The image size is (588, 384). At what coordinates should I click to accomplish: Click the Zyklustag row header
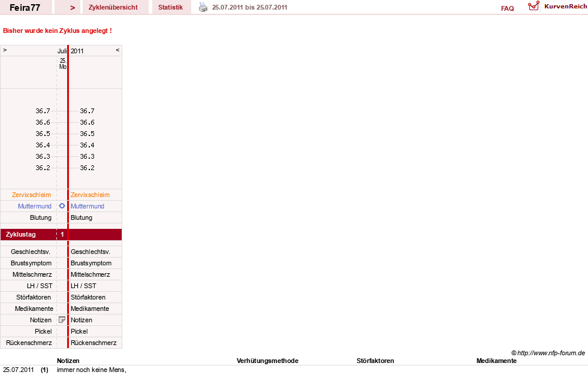click(20, 234)
